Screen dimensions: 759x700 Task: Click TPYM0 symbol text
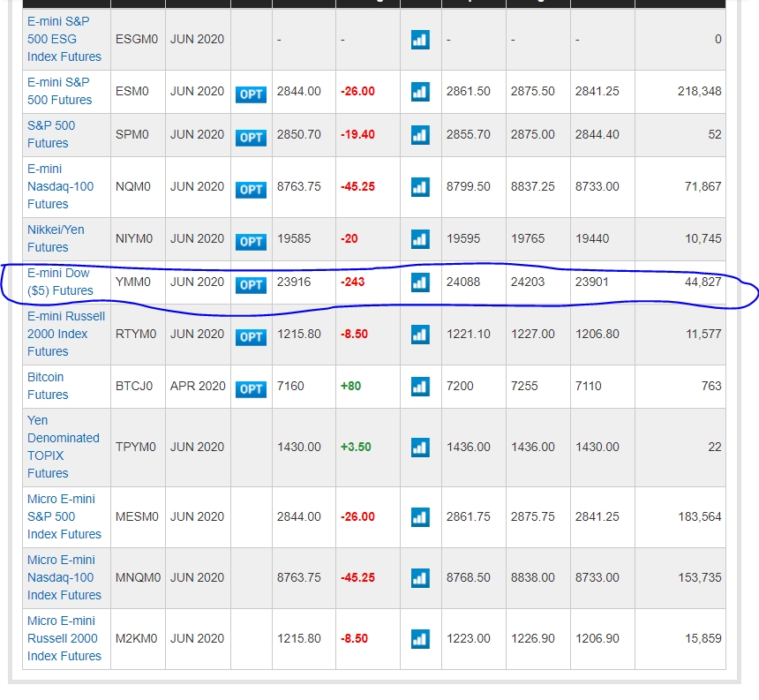[x=136, y=447]
